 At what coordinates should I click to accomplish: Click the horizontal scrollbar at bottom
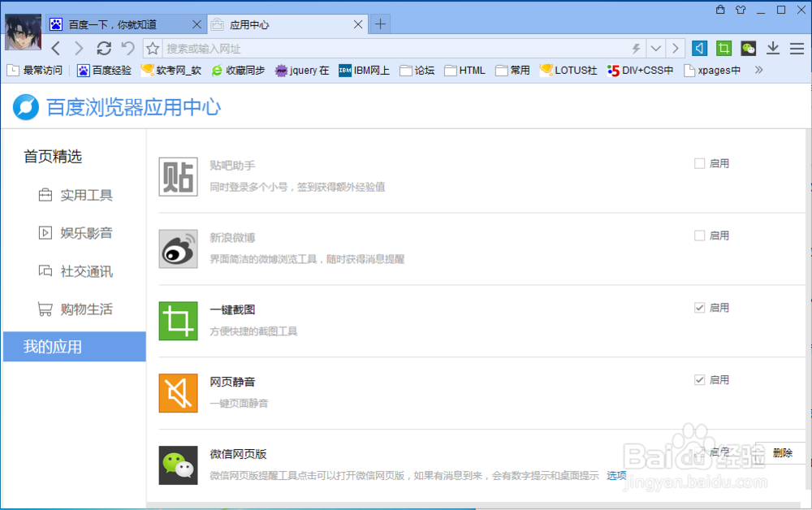click(474, 505)
